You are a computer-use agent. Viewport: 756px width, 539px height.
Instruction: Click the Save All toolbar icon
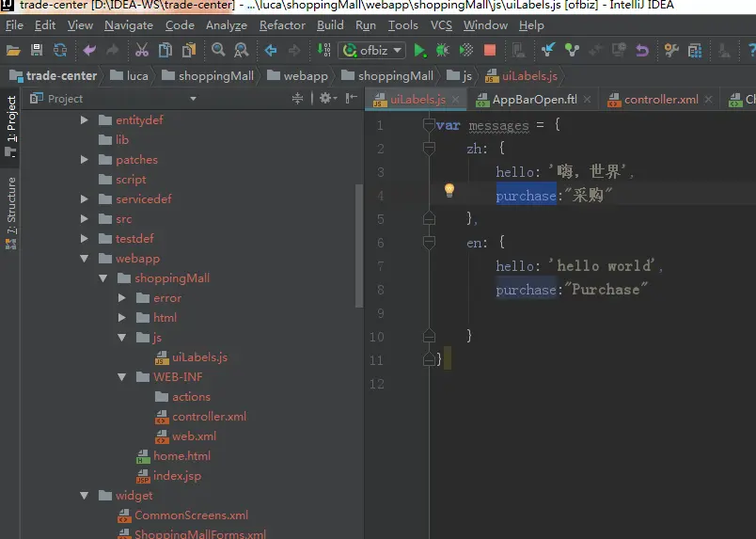(x=37, y=50)
